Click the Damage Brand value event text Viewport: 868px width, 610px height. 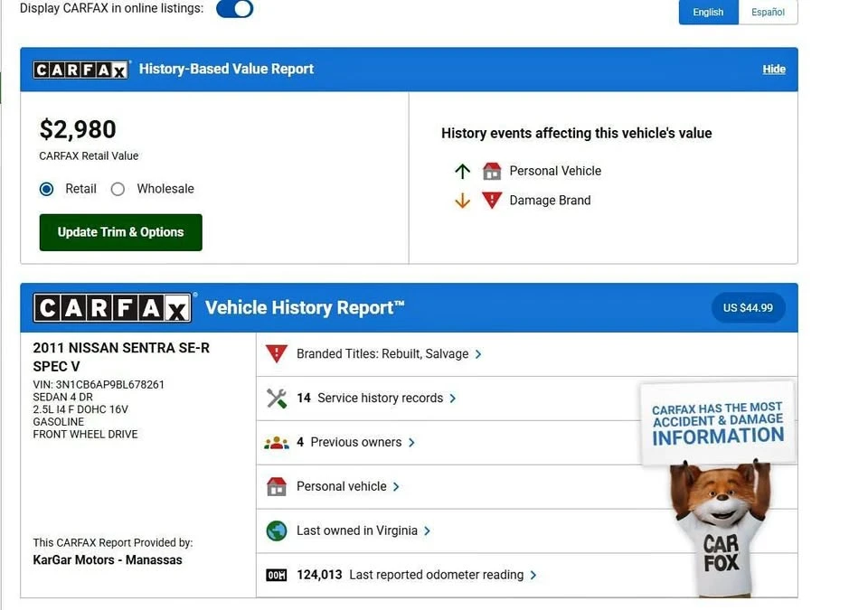point(550,201)
